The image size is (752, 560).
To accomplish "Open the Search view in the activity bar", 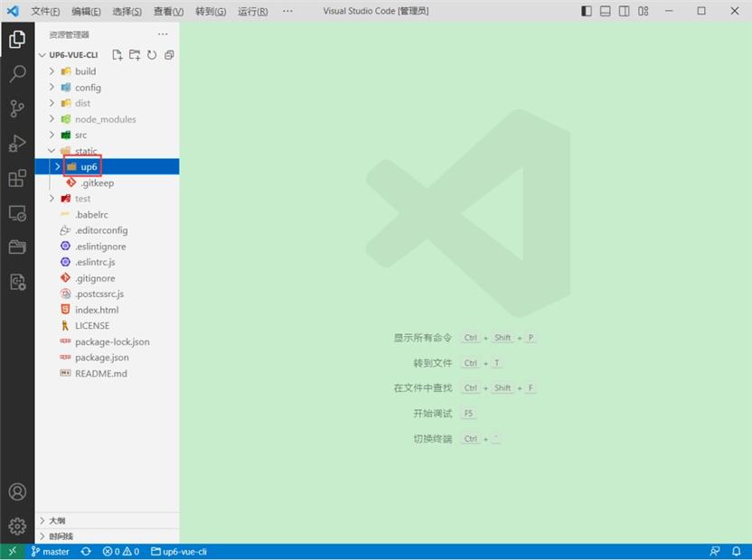I will pyautogui.click(x=17, y=73).
